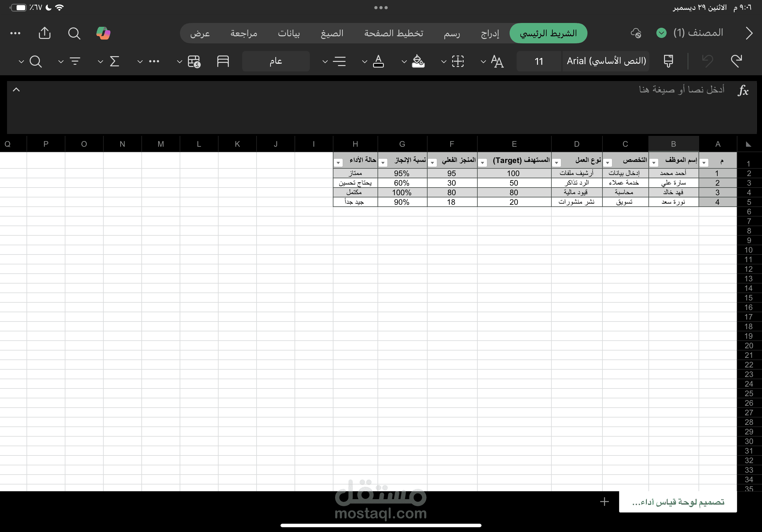Open the عام number format box
The height and width of the screenshot is (532, 762).
[276, 61]
